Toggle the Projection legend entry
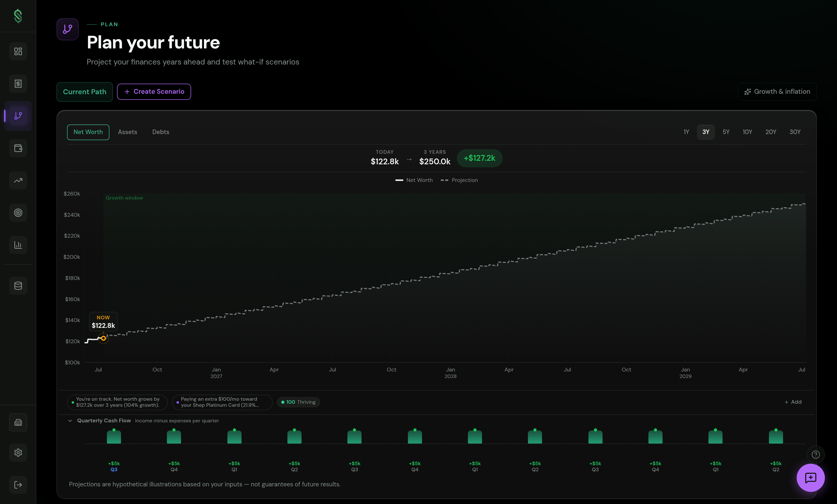The width and height of the screenshot is (837, 504). [459, 180]
